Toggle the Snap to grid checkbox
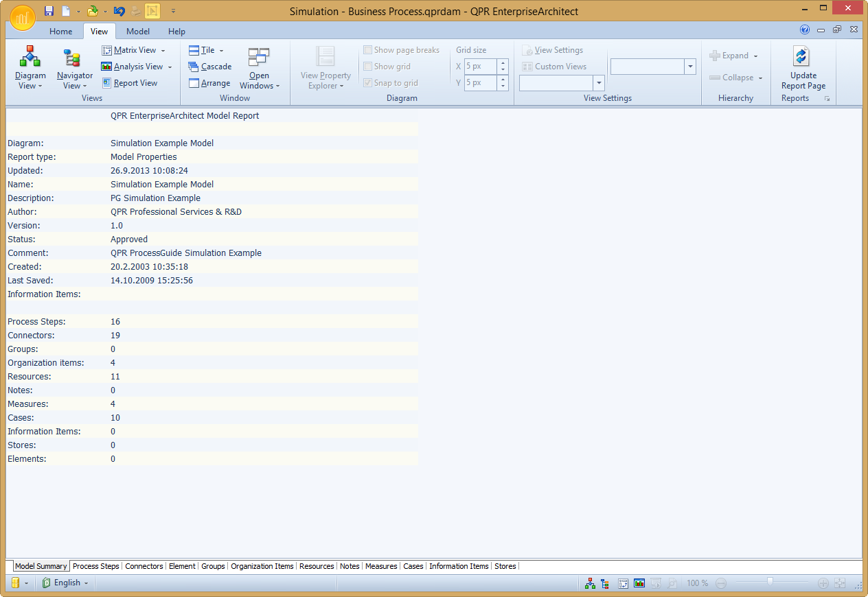The height and width of the screenshot is (597, 868). [x=368, y=83]
